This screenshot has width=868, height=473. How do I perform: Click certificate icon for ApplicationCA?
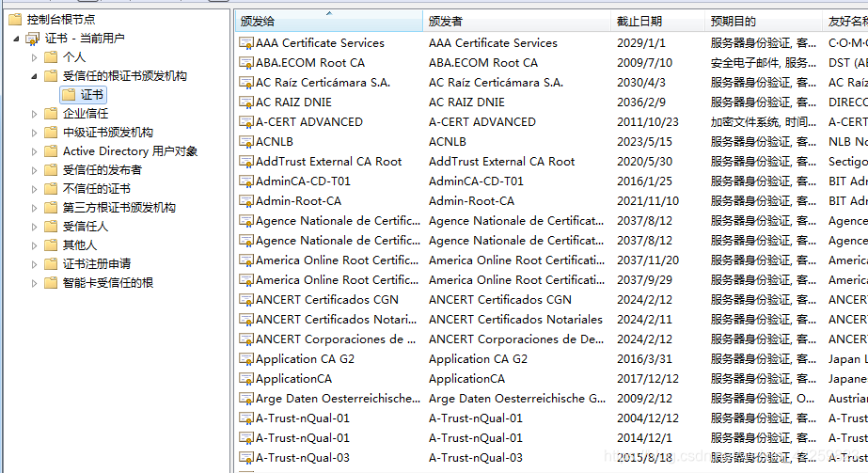[245, 379]
